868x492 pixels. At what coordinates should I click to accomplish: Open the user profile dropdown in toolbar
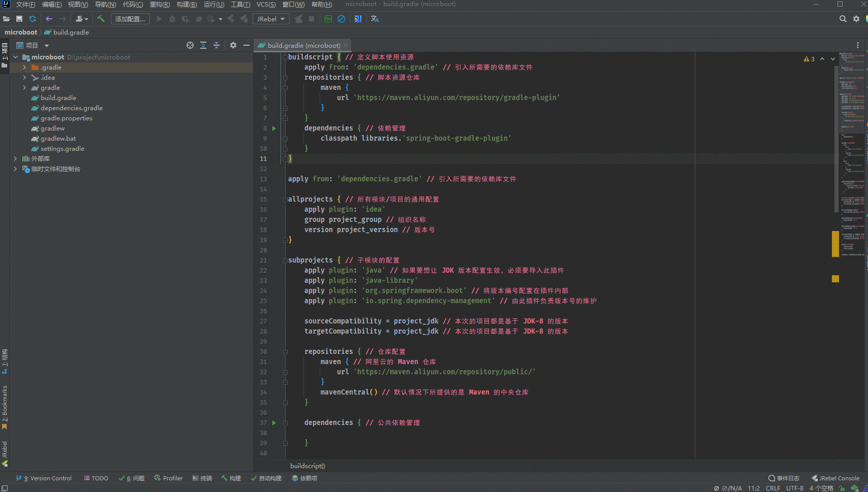tap(82, 19)
